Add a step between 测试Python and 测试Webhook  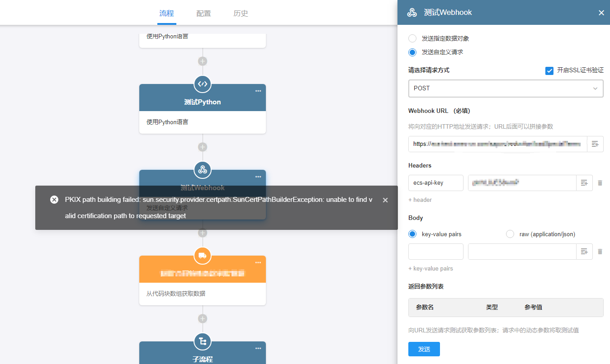pyautogui.click(x=203, y=147)
